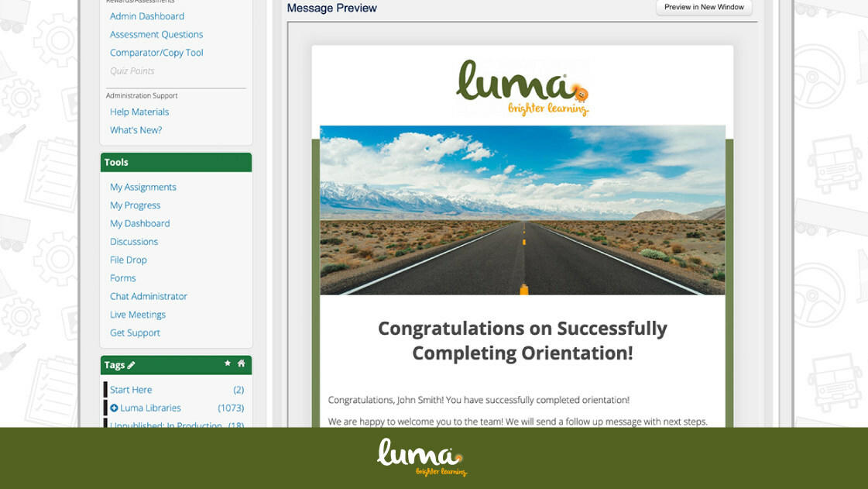Click the star icon on the Tags header
Screen dimensions: 868x489
[227, 363]
